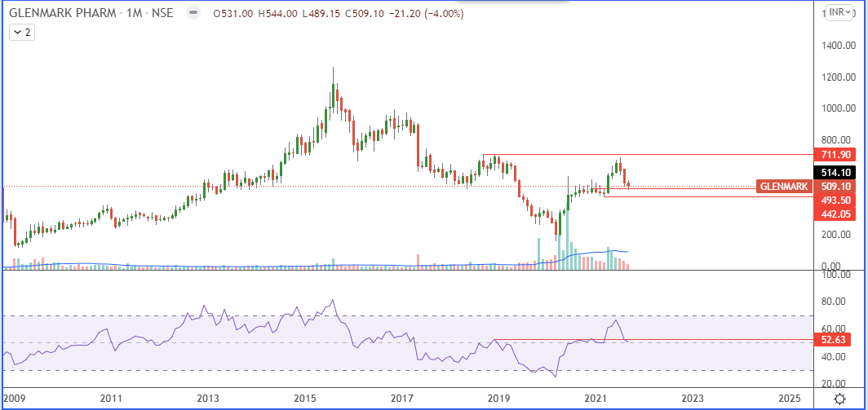
Task: Click the 2025 label on time axis
Action: [790, 399]
